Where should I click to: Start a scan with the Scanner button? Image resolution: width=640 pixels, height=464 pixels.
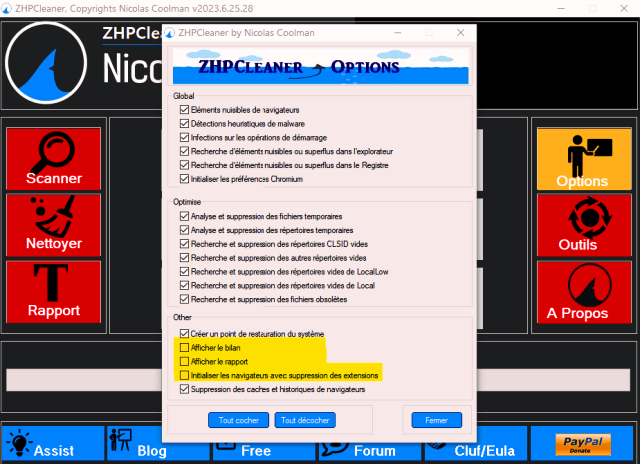(53, 159)
